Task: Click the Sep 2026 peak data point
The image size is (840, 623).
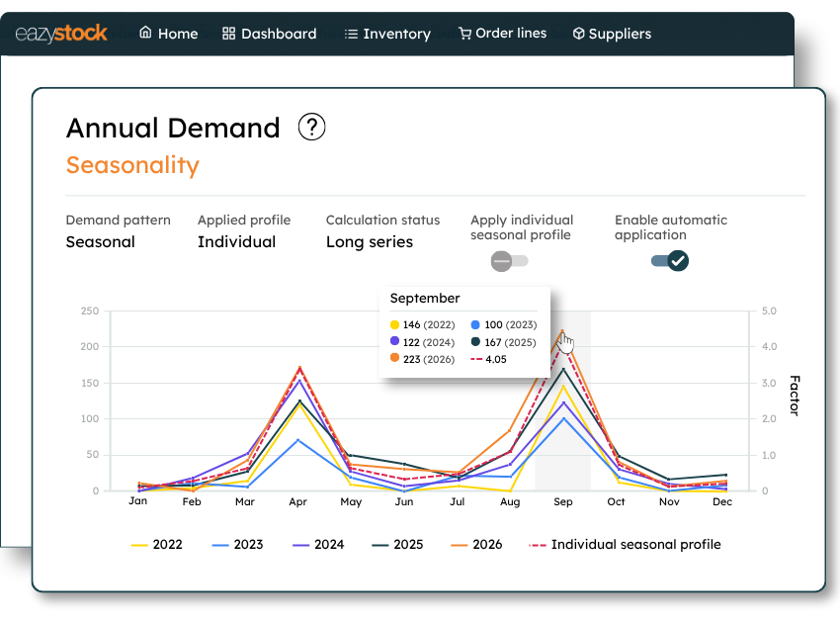Action: click(562, 331)
